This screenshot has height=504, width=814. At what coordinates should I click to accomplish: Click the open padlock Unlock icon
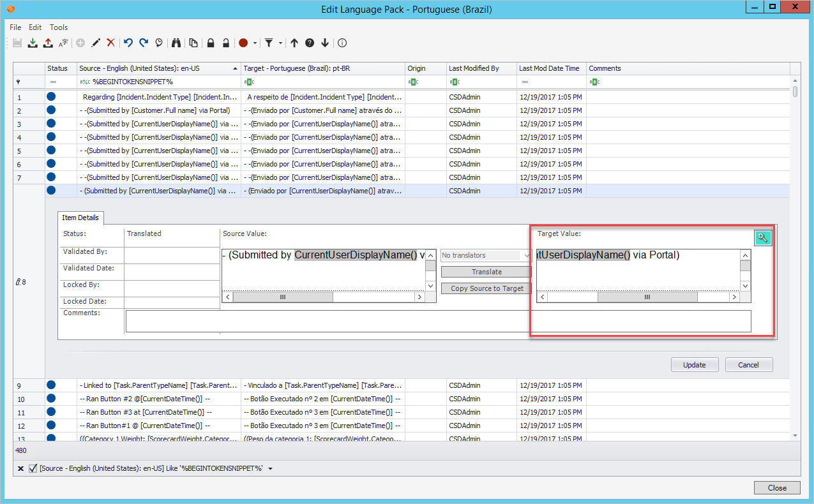tap(225, 43)
